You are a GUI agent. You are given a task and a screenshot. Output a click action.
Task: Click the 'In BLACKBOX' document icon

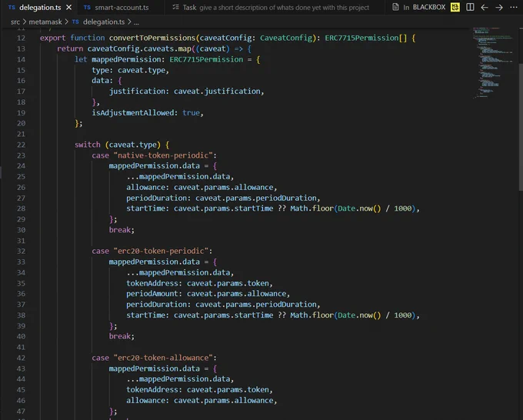[395, 7]
